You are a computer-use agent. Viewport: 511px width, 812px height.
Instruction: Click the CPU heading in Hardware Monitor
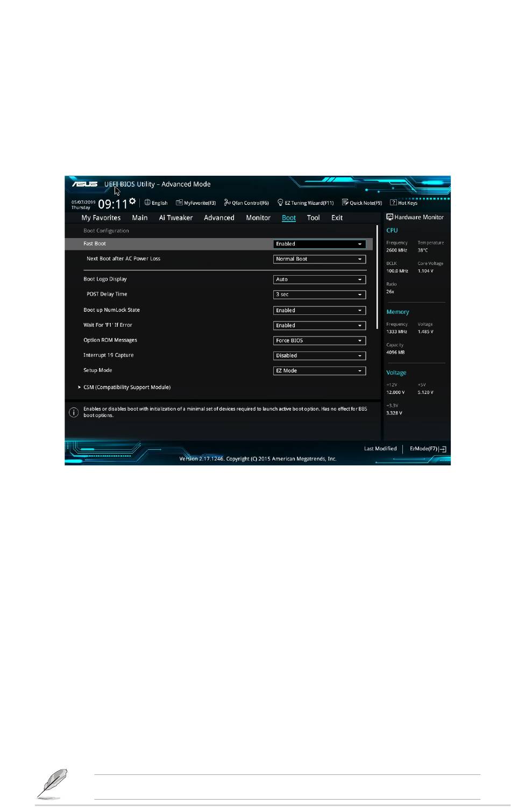tap(392, 230)
